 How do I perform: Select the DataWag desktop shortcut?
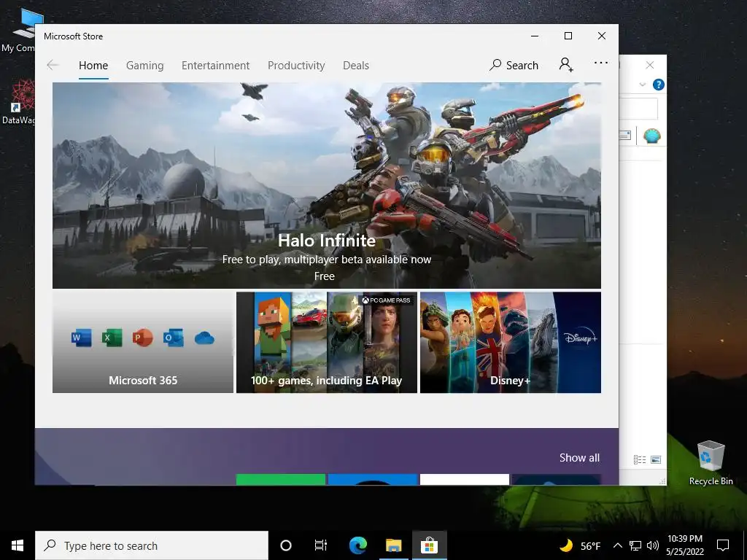tap(18, 102)
